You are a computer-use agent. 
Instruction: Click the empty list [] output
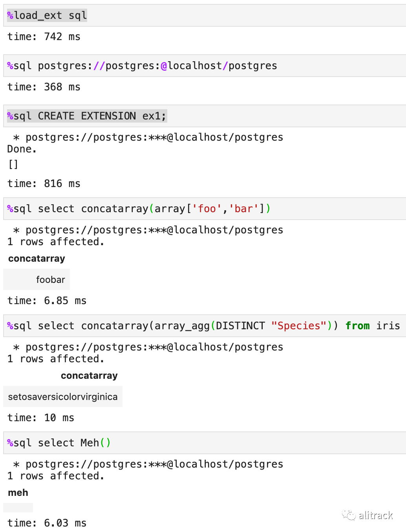pyautogui.click(x=13, y=164)
